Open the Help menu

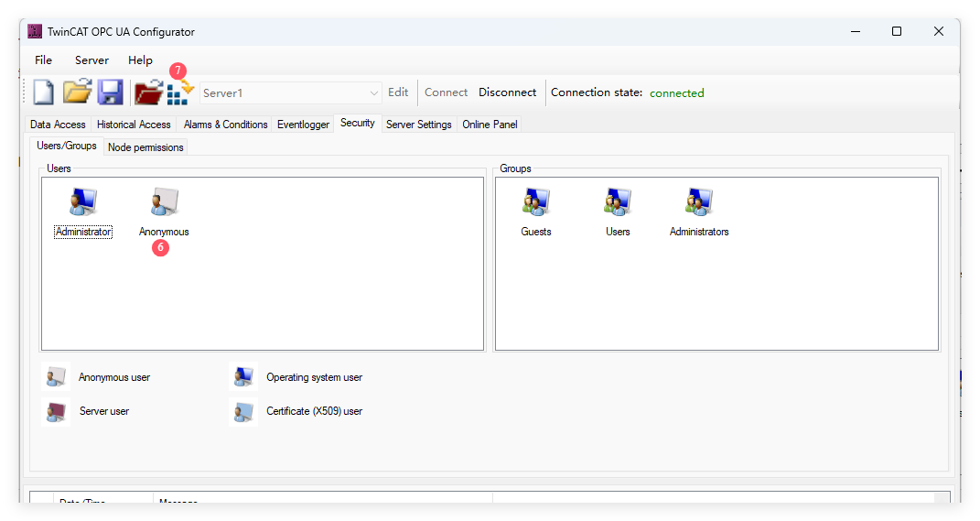pyautogui.click(x=140, y=60)
